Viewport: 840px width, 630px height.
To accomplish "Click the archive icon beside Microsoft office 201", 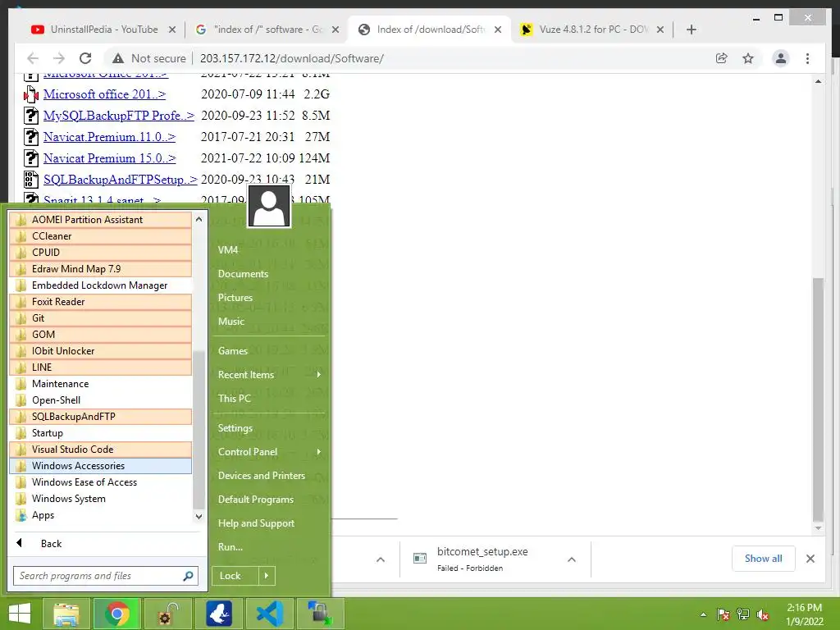I will [x=31, y=94].
